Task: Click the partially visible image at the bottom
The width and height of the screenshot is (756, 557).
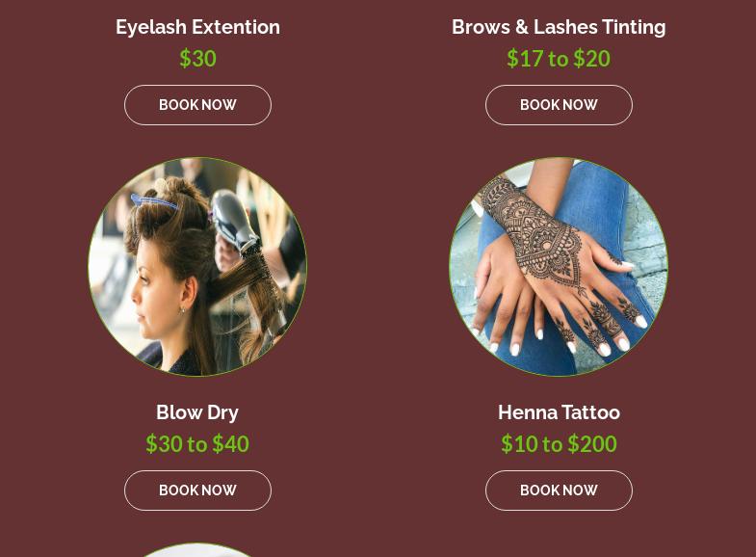Action: [x=197, y=550]
